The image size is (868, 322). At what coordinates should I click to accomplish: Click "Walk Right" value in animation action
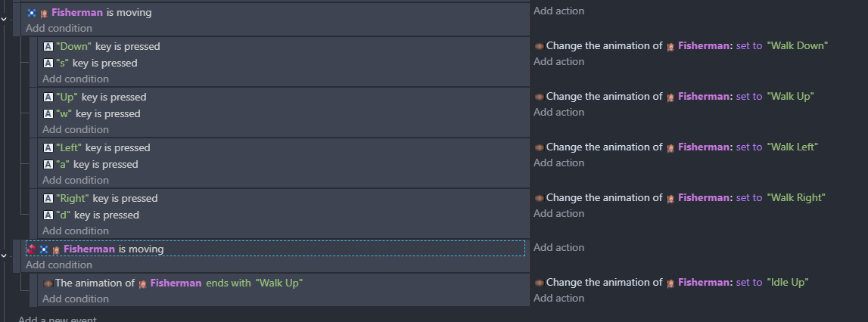pyautogui.click(x=795, y=198)
